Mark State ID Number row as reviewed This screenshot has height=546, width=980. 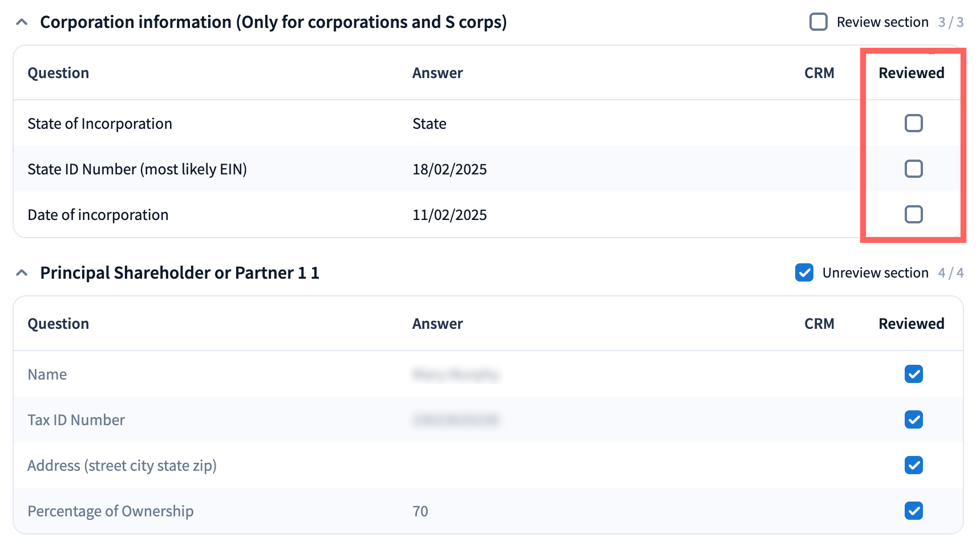click(x=913, y=169)
